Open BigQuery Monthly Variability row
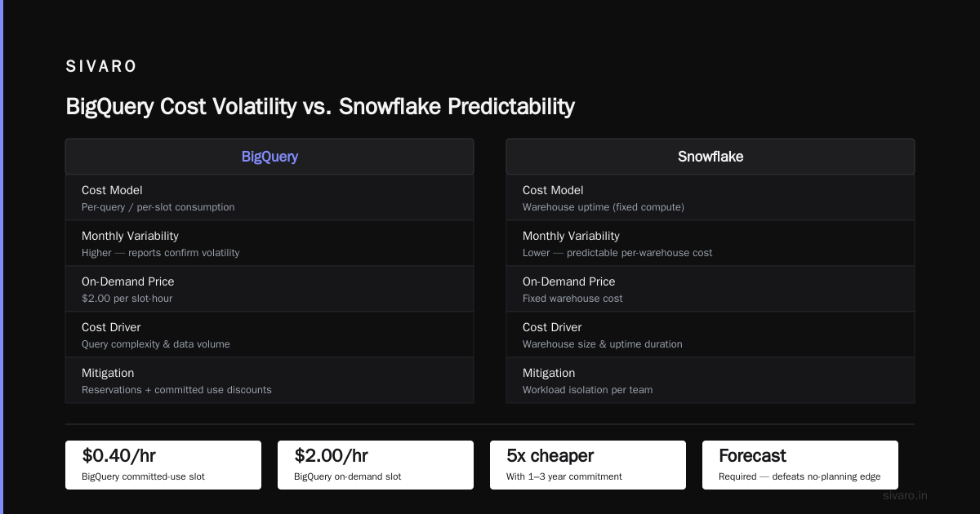The width and height of the screenshot is (980, 514). (269, 243)
